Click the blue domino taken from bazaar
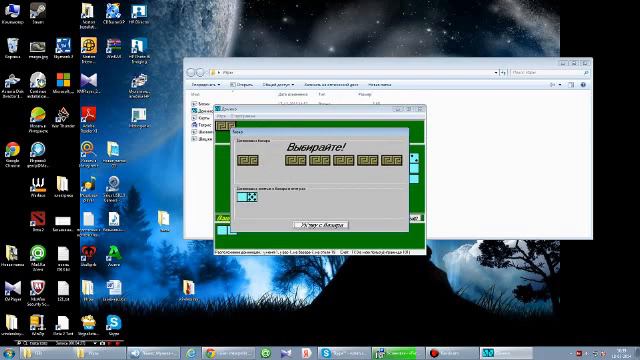The width and height of the screenshot is (640, 360). click(247, 197)
